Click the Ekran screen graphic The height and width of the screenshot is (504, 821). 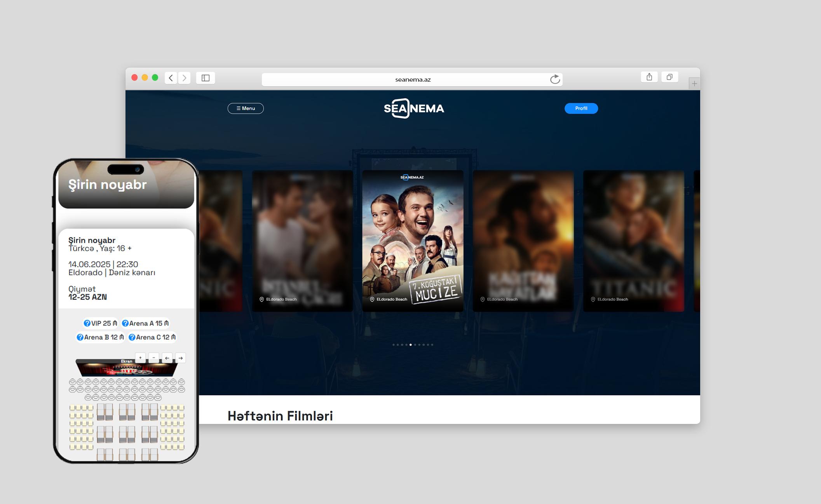126,368
